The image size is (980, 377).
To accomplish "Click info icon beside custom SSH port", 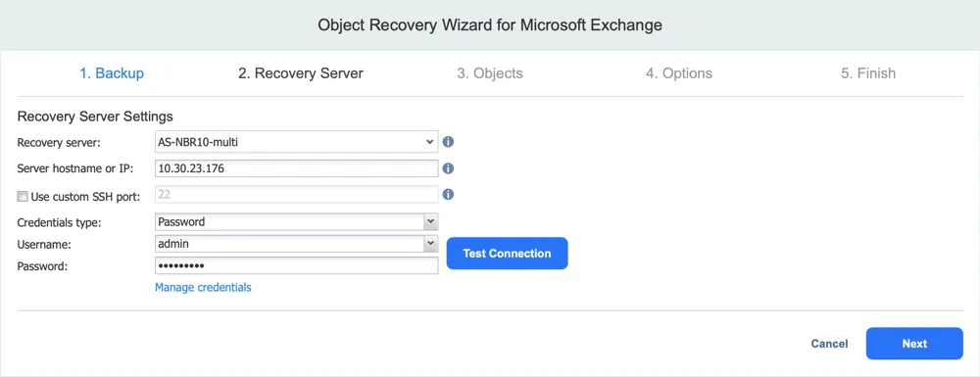I will [x=448, y=195].
